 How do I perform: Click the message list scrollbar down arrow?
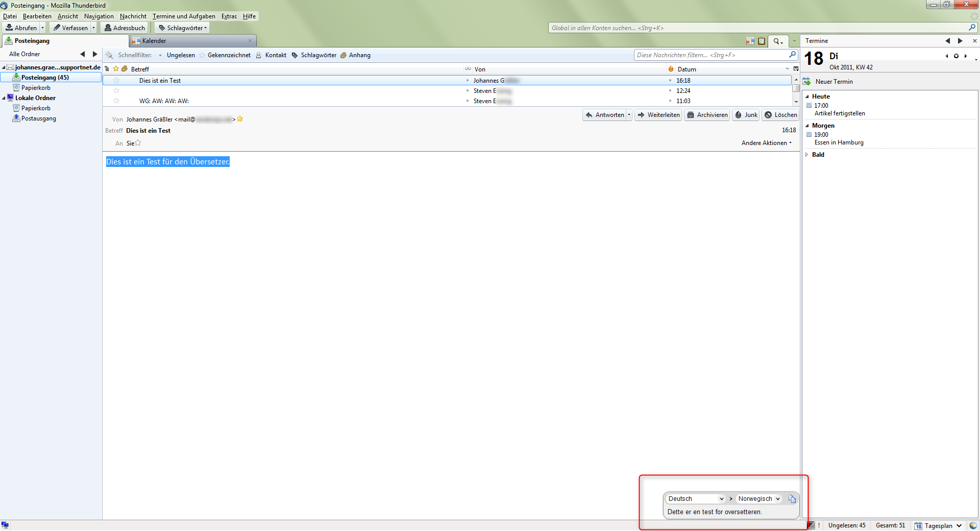[796, 102]
